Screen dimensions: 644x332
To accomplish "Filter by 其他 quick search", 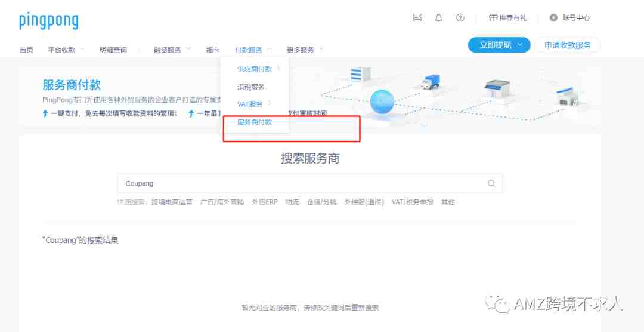I will coord(448,202).
